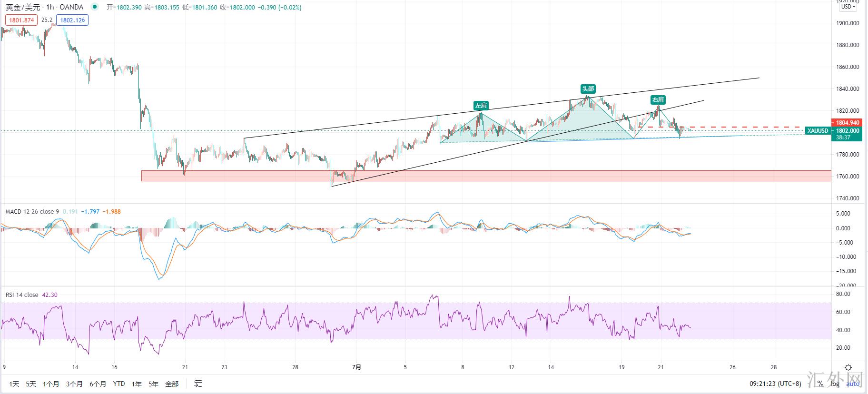Image resolution: width=868 pixels, height=394 pixels.
Task: Open the USD currency dropdown
Action: pos(848,7)
